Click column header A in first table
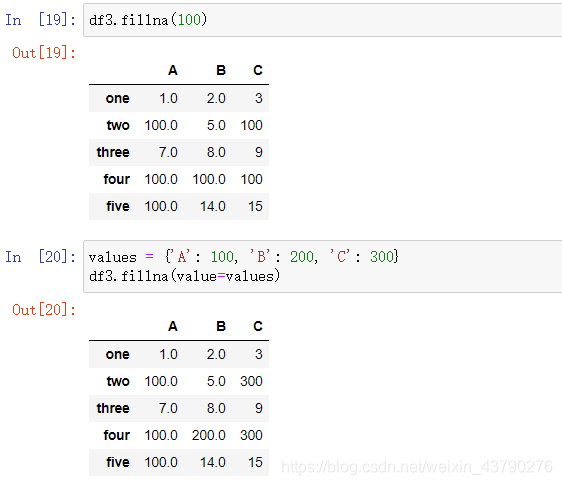The image size is (562, 485). coord(173,70)
